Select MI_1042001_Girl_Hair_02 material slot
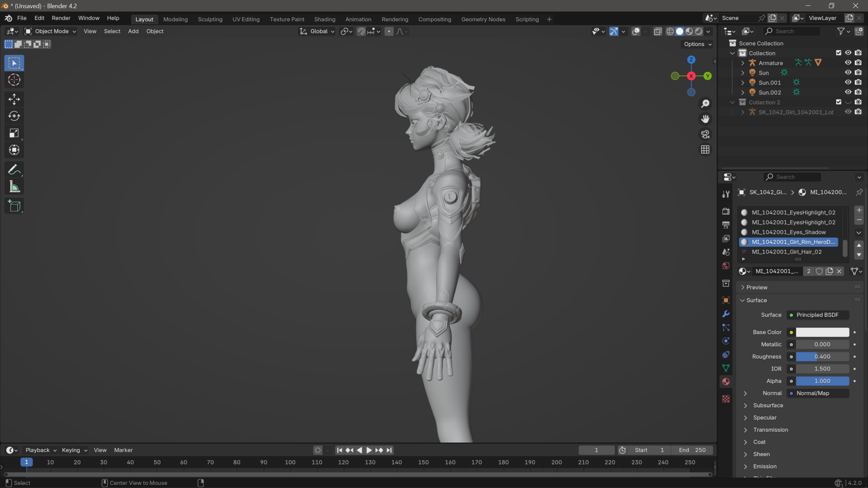868x488 pixels. (788, 252)
